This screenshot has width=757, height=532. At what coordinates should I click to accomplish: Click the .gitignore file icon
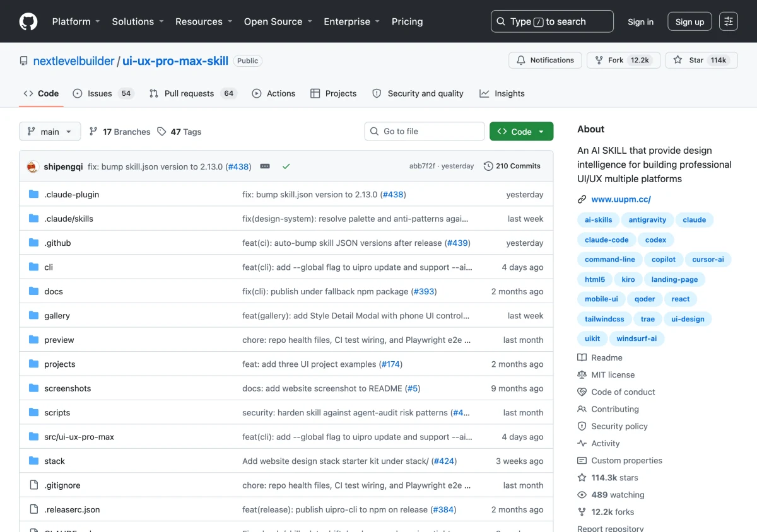(x=34, y=485)
